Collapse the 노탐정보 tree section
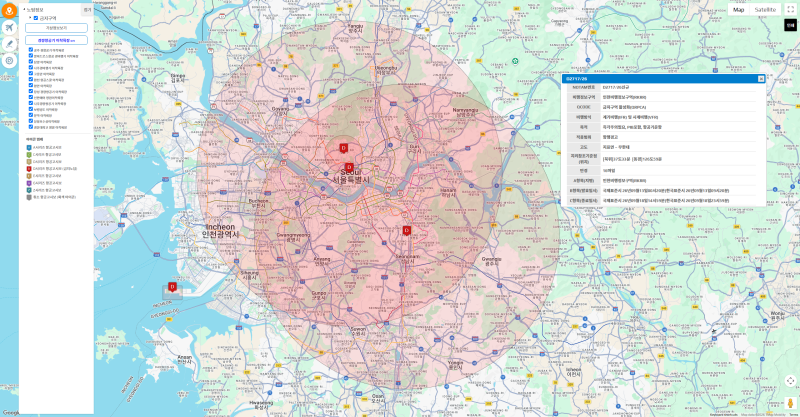The width and height of the screenshot is (800, 417). [x=24, y=10]
